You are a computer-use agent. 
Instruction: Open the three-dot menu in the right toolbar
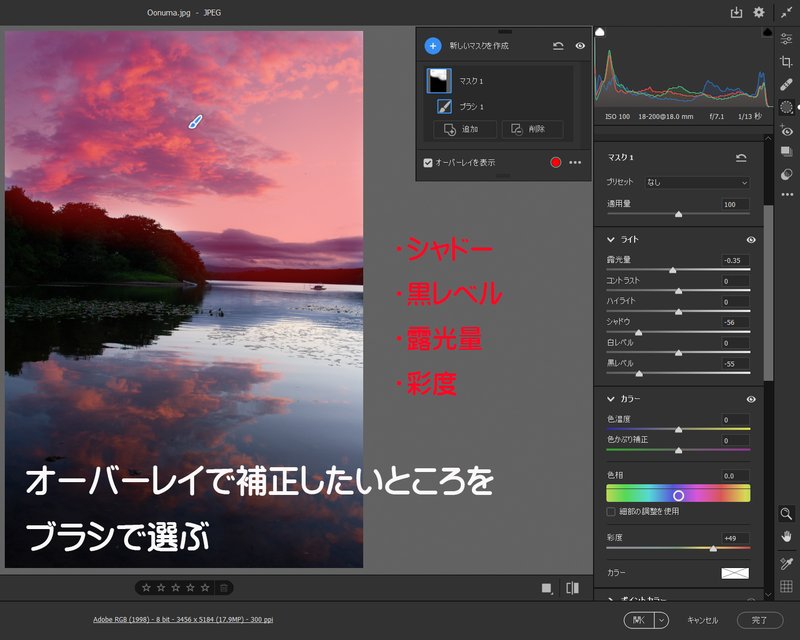[787, 194]
